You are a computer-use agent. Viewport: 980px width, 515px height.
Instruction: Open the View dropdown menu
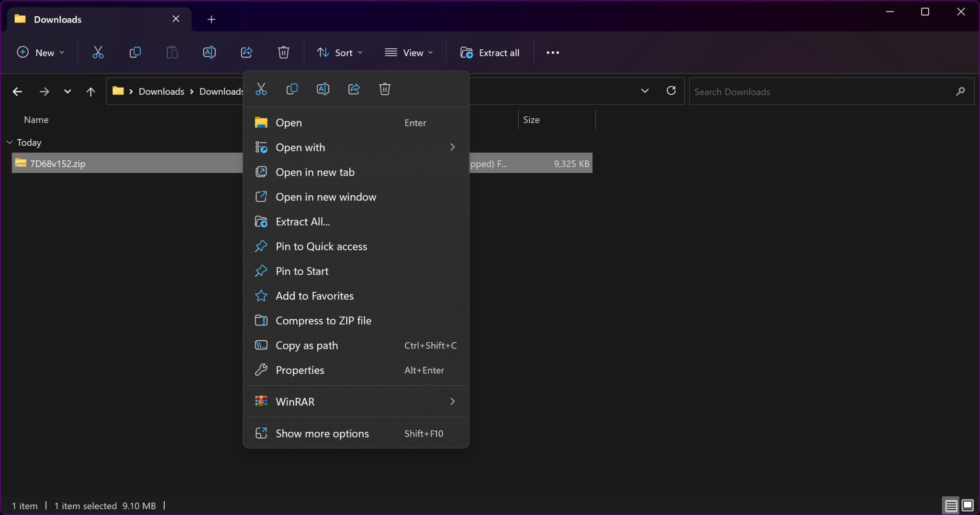point(409,53)
